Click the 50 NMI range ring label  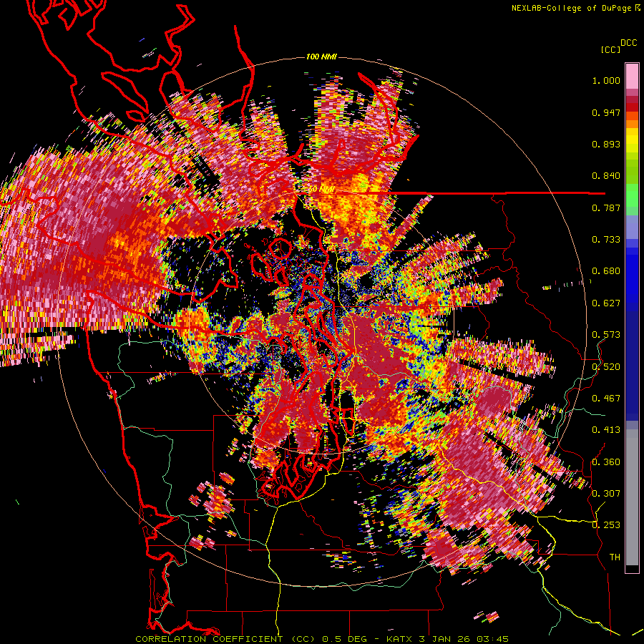tap(321, 190)
